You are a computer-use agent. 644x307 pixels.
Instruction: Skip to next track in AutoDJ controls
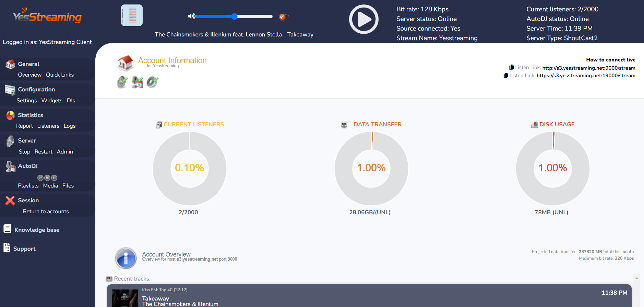[x=54, y=178]
